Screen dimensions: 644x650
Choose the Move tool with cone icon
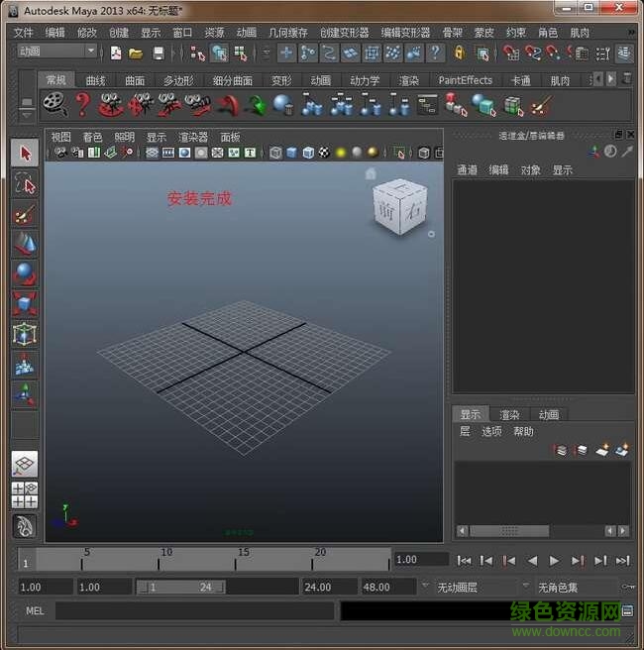[25, 243]
